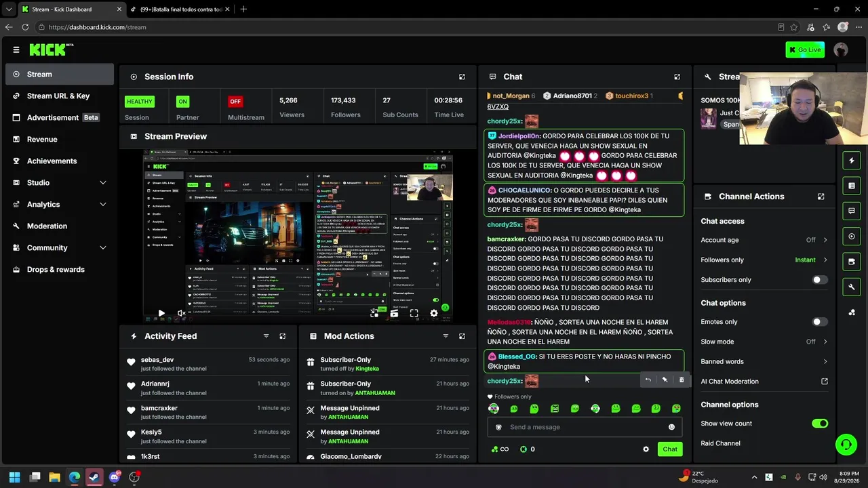Open the Account age setting

pos(764,240)
